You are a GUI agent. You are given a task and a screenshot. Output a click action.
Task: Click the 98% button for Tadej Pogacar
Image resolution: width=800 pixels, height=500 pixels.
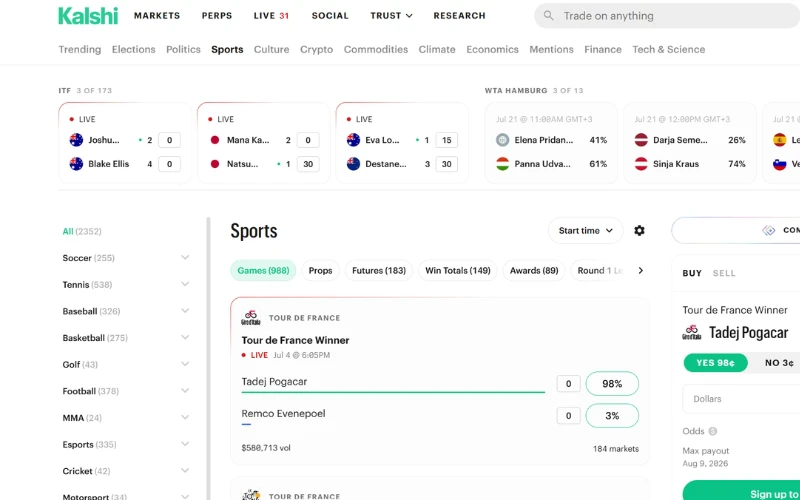coord(612,384)
